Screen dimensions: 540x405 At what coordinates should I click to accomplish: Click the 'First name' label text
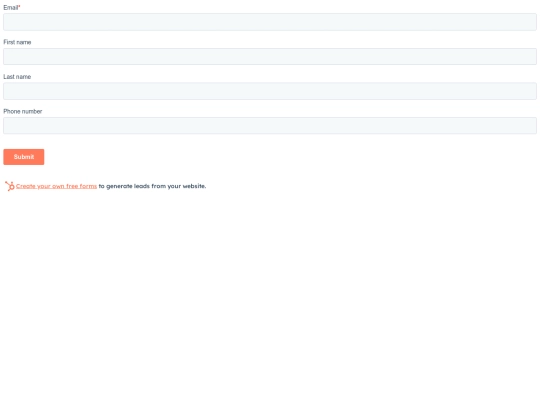tap(17, 42)
